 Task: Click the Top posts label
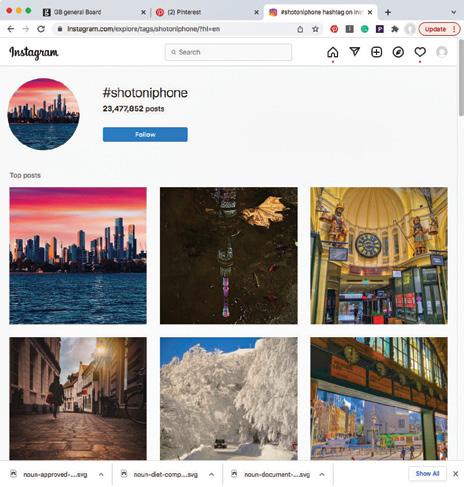[x=25, y=175]
